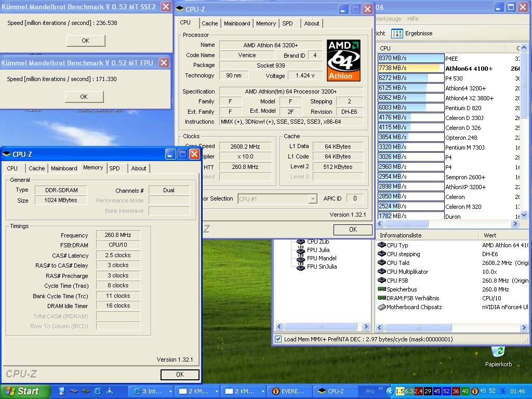Open the SPD tab in the CPU-Z processor window
This screenshot has width=532, height=399.
(287, 23)
